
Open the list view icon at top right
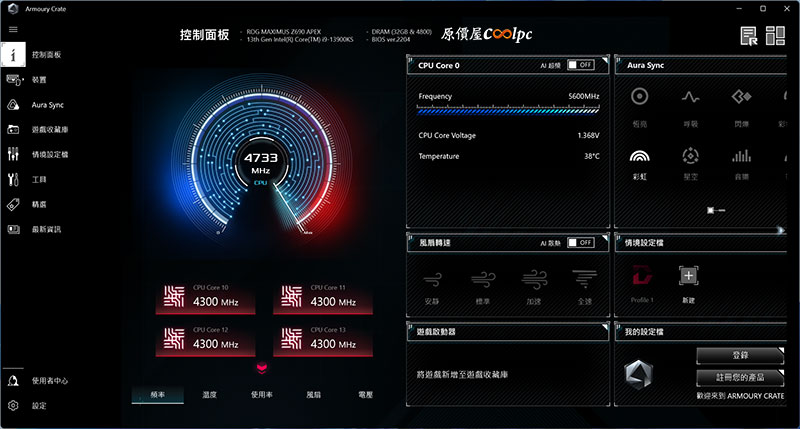pos(748,36)
